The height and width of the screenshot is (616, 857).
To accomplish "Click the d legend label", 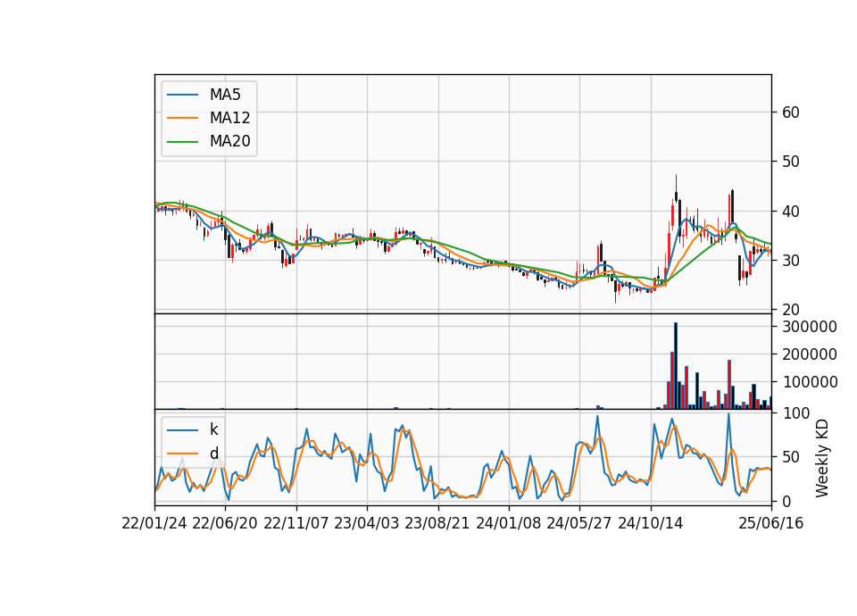I will (213, 454).
